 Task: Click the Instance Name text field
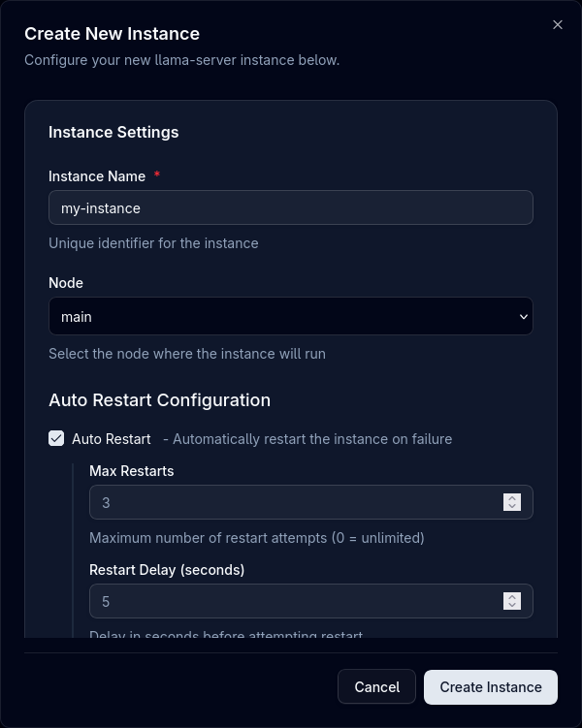pyautogui.click(x=290, y=207)
